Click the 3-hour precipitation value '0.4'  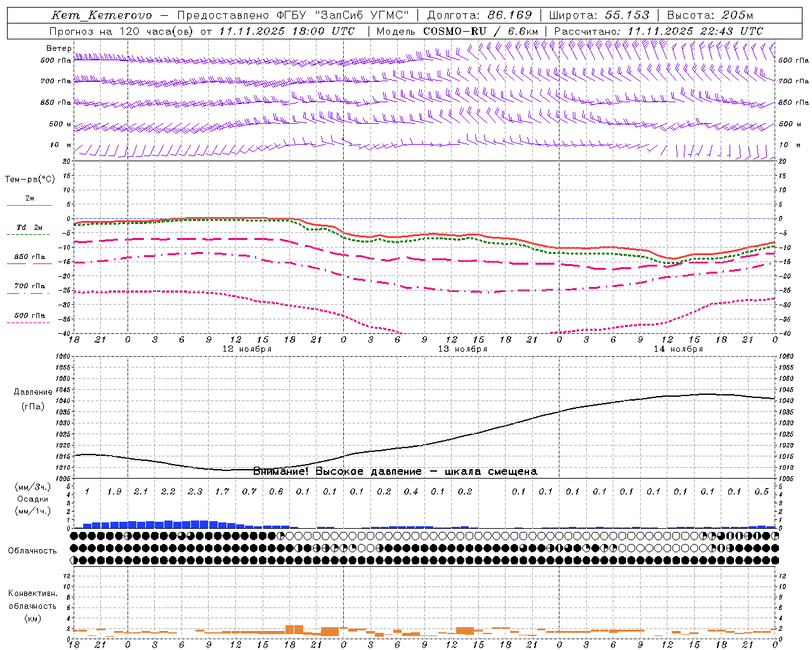point(411,492)
